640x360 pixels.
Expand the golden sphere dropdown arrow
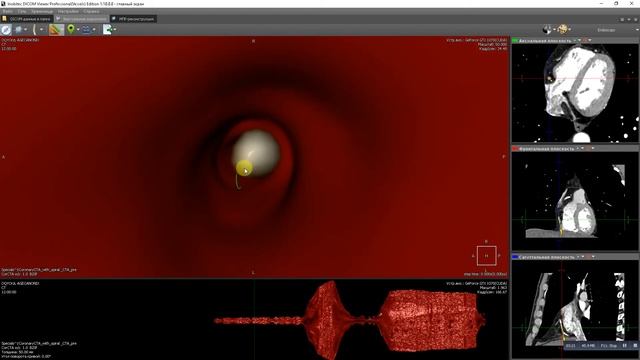570,29
